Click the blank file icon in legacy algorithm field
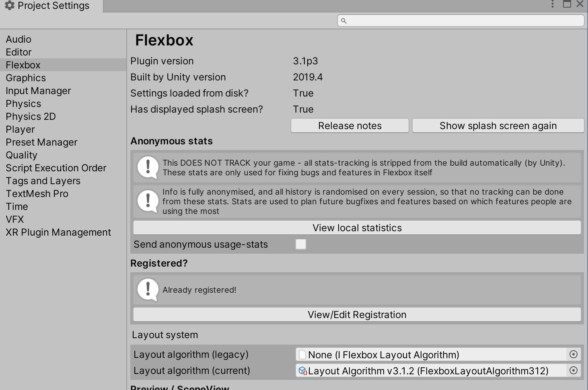The width and height of the screenshot is (588, 390). [302, 355]
